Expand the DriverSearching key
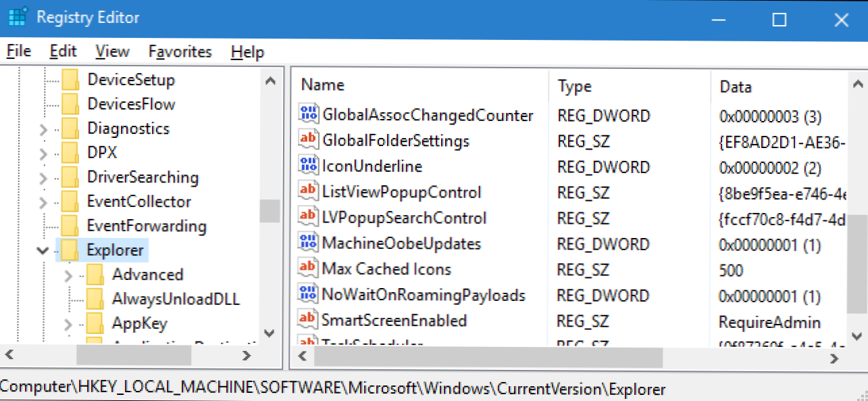 pyautogui.click(x=43, y=178)
